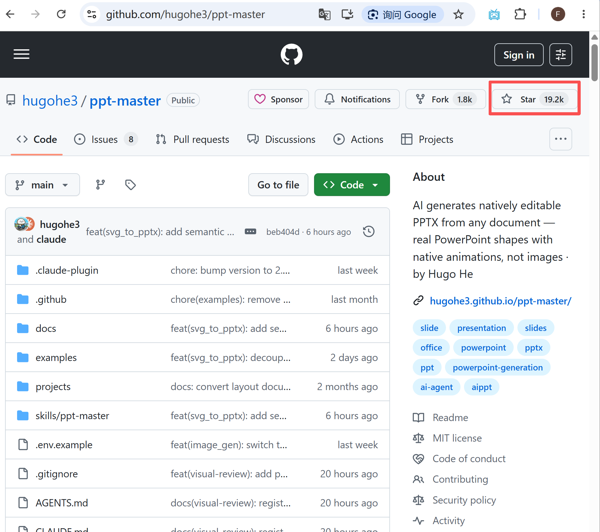Click the translate page icon
600x532 pixels.
coord(324,15)
